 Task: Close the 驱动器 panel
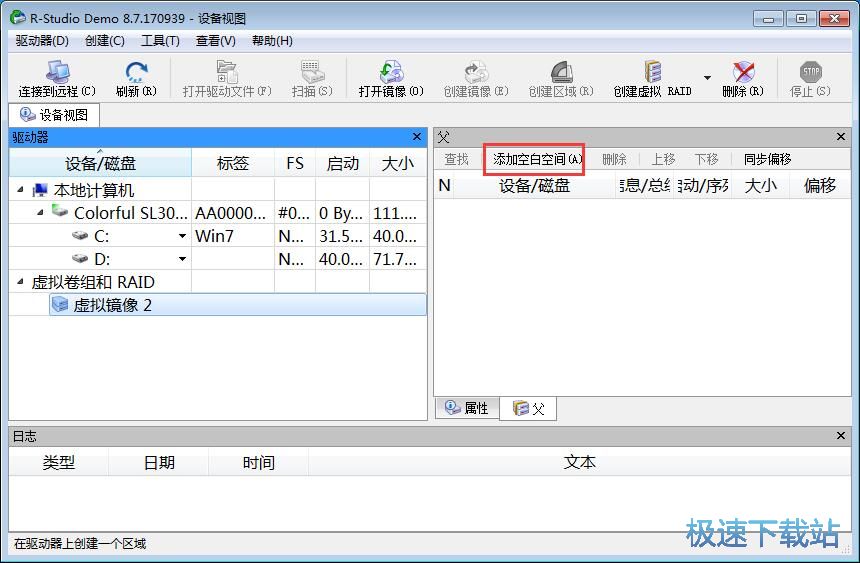click(x=417, y=137)
